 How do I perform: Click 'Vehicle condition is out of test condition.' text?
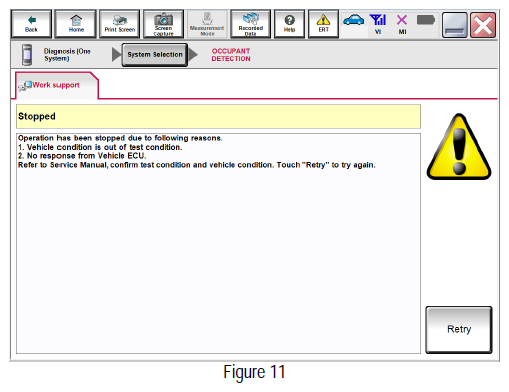coord(100,147)
